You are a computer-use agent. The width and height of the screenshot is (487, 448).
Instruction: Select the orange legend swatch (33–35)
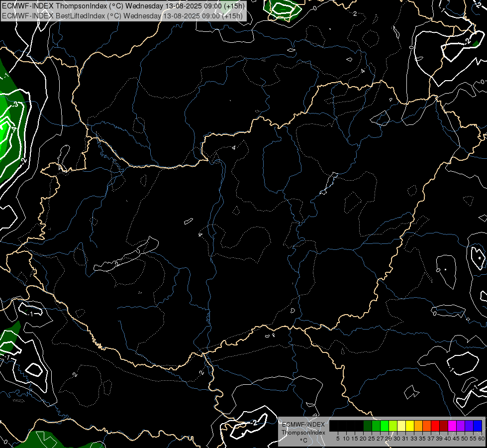coord(418,426)
